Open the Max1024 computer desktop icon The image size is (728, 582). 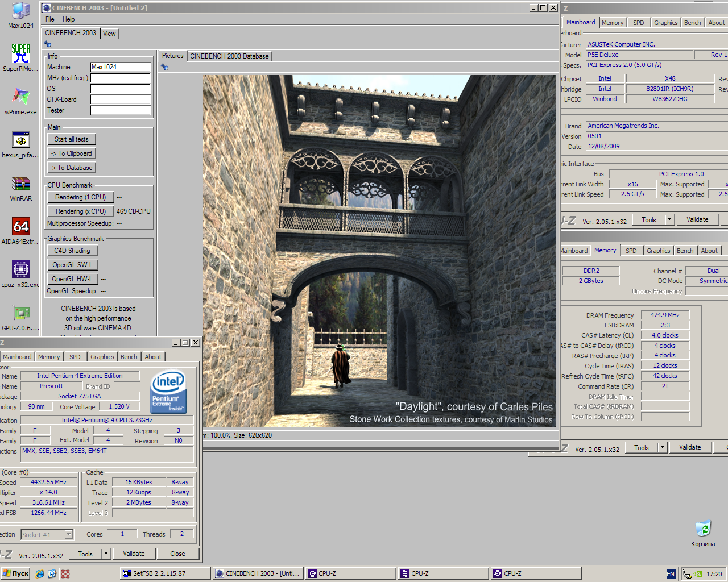point(21,15)
